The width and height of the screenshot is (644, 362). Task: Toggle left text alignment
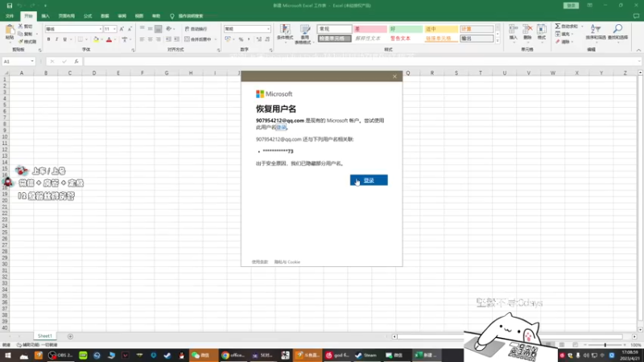142,39
